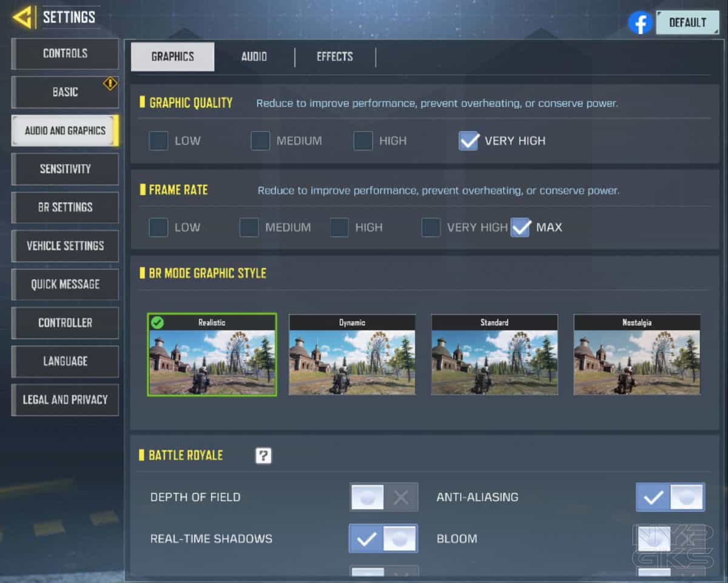The height and width of the screenshot is (583, 728).
Task: Click the Battle Royale help question mark
Action: pos(263,456)
